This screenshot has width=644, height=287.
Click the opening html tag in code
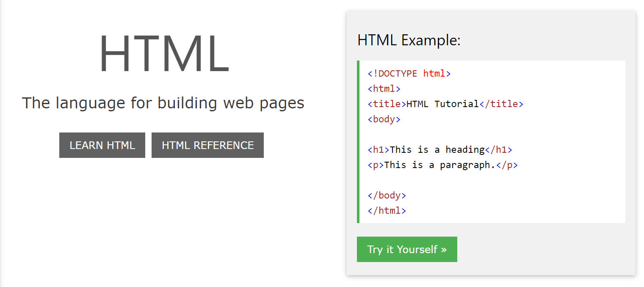[x=384, y=88]
